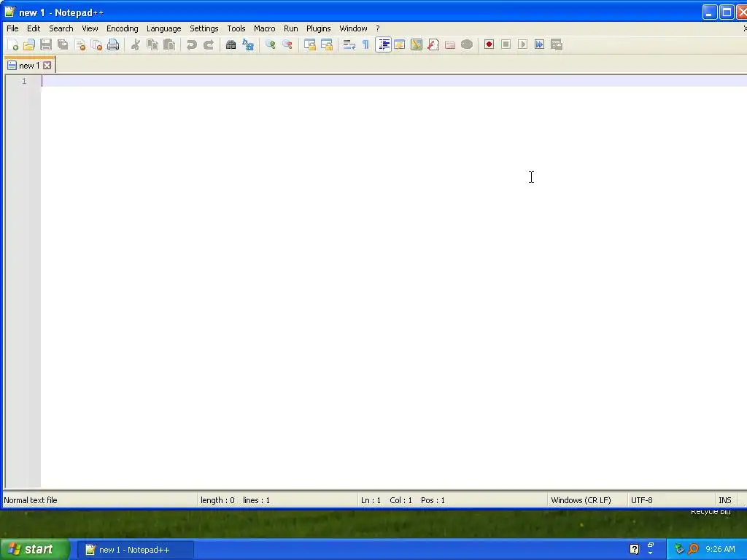Screen dimensions: 747x560
Task: Open the Settings menu
Action: point(204,28)
